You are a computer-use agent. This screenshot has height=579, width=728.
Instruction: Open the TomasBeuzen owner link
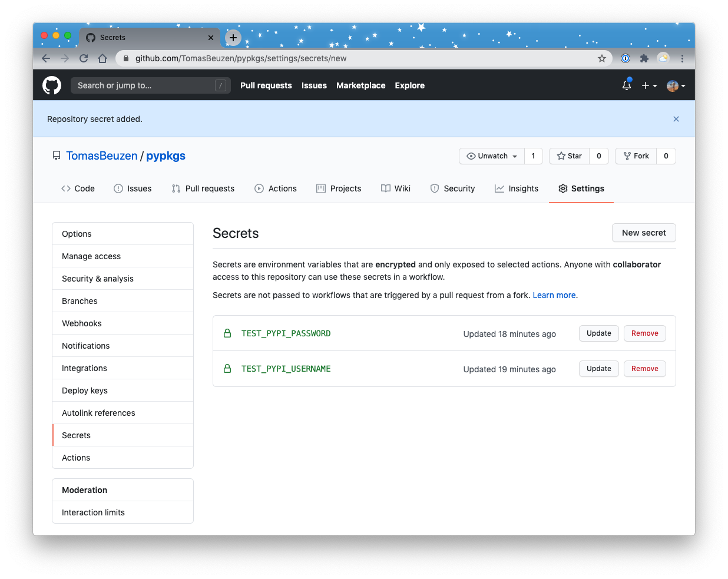coord(102,155)
